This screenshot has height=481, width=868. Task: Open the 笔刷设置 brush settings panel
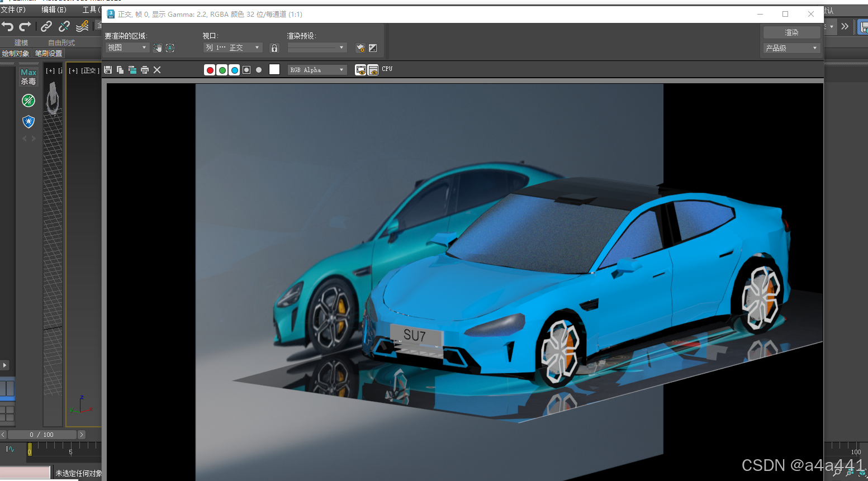point(49,54)
